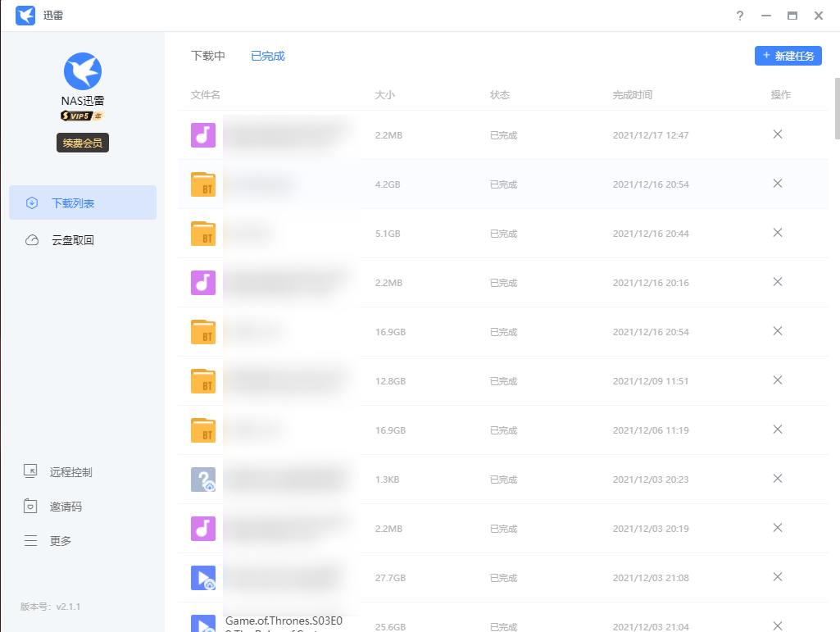Viewport: 840px width, 632px height.
Task: Click the 完成时间 column header
Action: coord(633,95)
